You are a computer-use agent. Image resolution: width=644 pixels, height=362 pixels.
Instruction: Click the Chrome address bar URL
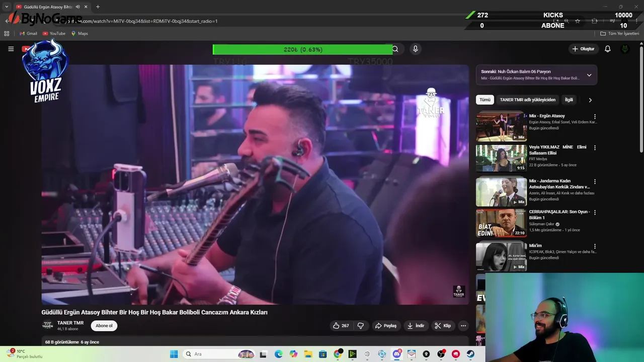coord(151,21)
